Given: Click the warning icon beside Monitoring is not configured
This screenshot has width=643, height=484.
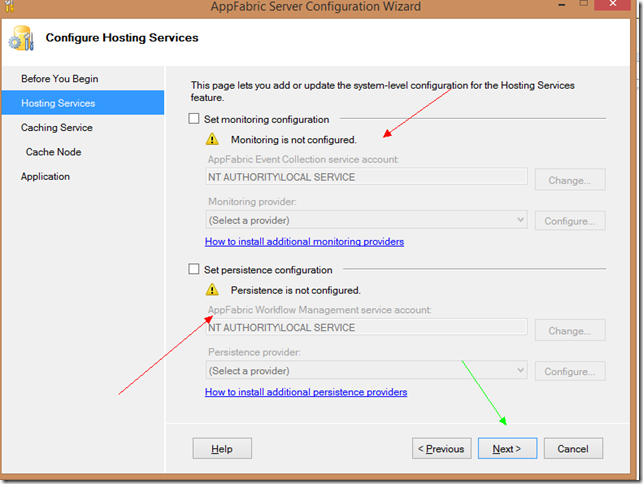Looking at the screenshot, I should (x=212, y=139).
